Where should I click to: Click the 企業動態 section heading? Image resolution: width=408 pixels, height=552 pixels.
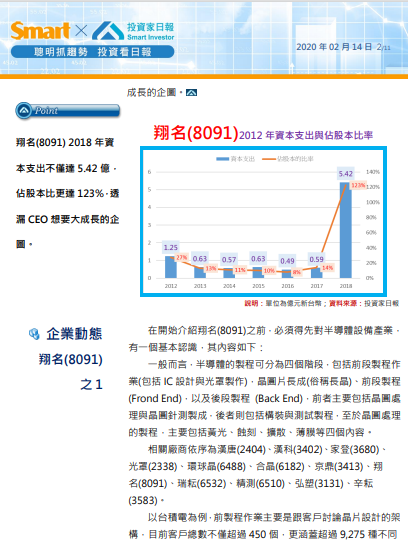(x=74, y=334)
